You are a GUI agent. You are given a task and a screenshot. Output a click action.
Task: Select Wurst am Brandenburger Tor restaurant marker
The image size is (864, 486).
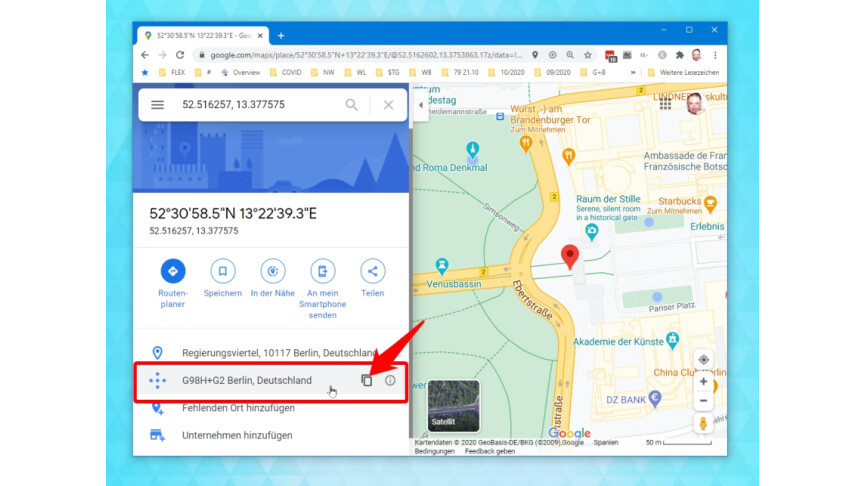point(525,144)
